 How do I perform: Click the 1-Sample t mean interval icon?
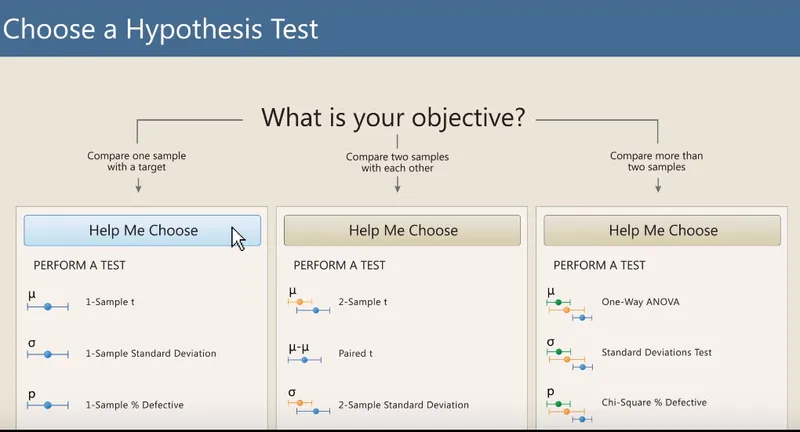47,301
